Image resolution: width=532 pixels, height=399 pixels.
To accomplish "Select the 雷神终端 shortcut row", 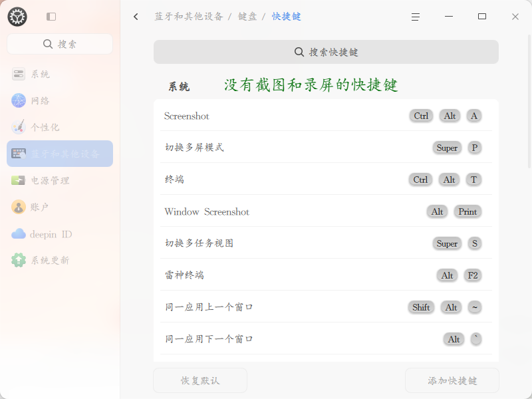I will click(326, 275).
